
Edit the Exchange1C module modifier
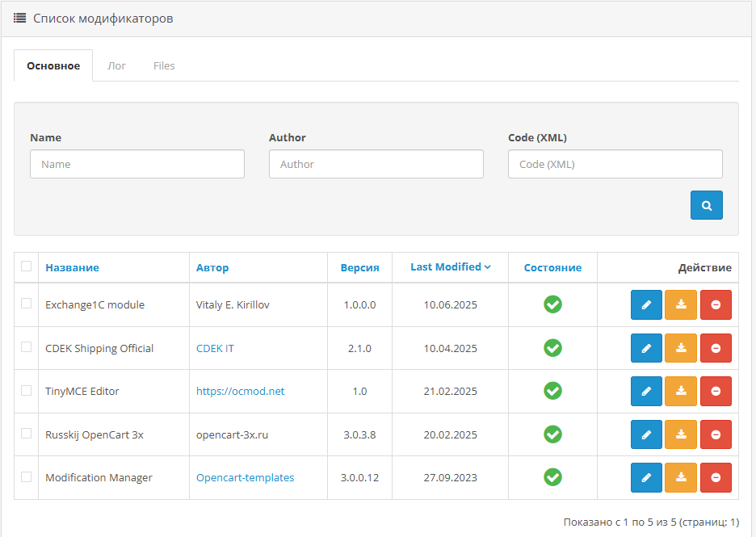click(646, 304)
